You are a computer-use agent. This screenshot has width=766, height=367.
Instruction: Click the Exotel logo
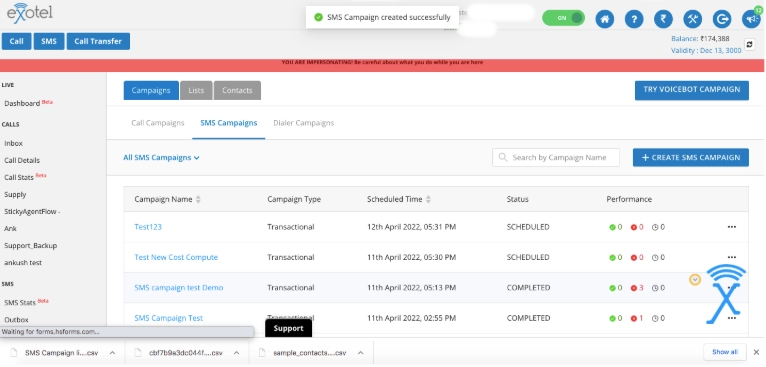pos(29,13)
